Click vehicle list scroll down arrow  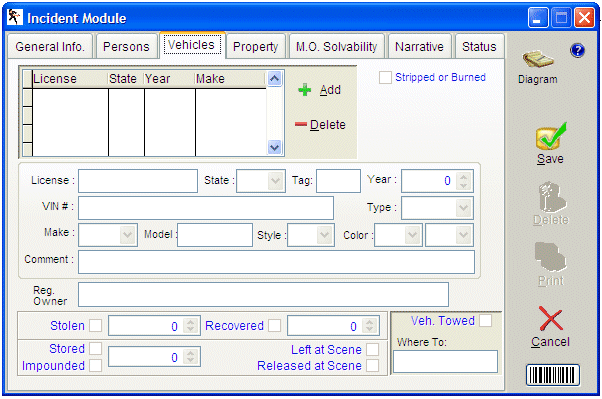tap(274, 147)
